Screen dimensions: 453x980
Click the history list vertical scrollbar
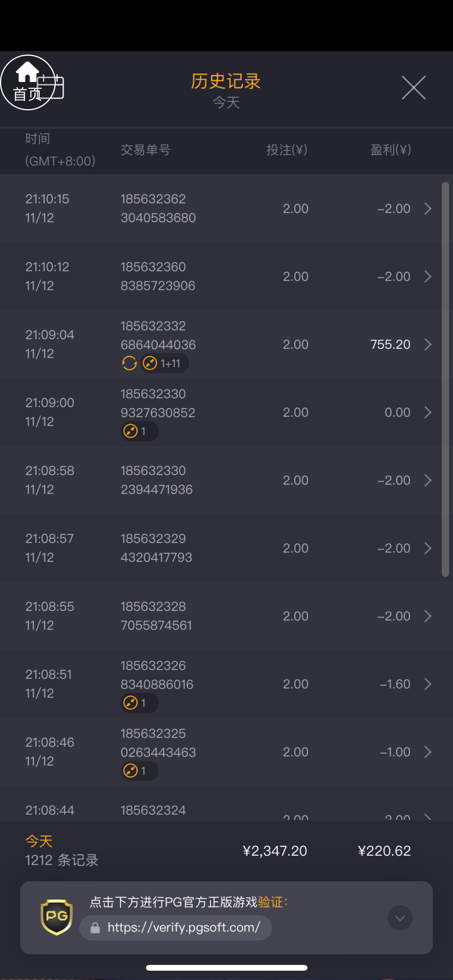(x=445, y=379)
